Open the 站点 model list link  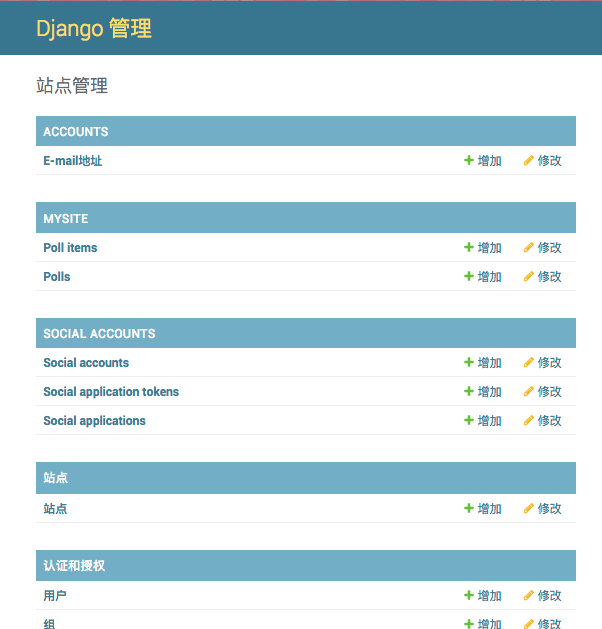pyautogui.click(x=55, y=509)
